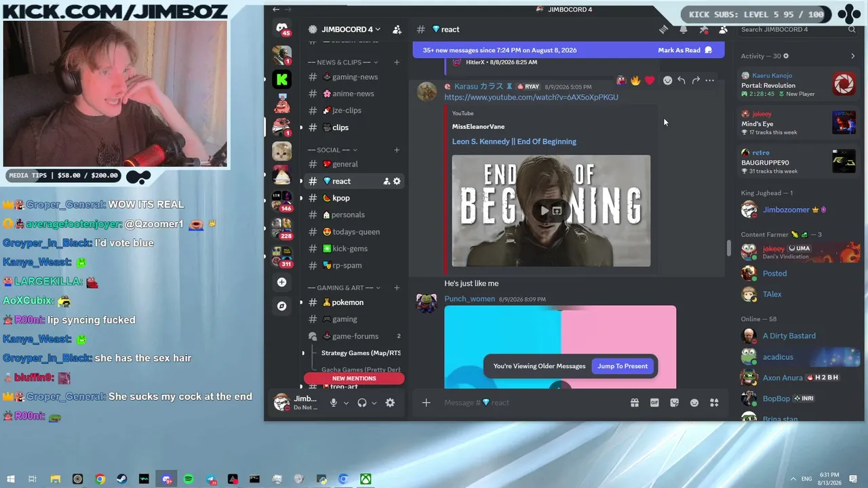The image size is (868, 488).
Task: Open the Threads icon in channel header
Action: [x=664, y=29]
